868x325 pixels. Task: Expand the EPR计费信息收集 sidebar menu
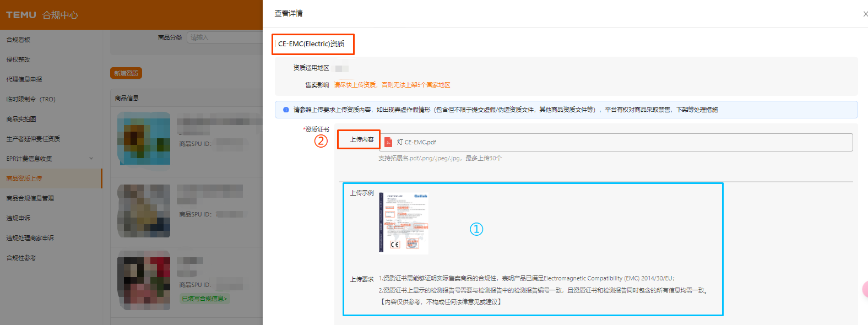(x=91, y=159)
